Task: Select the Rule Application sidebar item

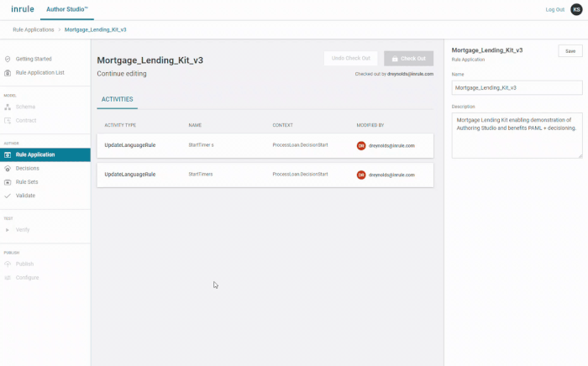Action: (35, 154)
